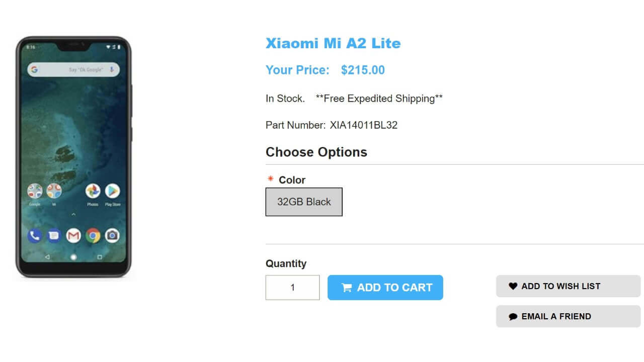Click the heart icon for wish list
The height and width of the screenshot is (362, 644).
point(513,286)
